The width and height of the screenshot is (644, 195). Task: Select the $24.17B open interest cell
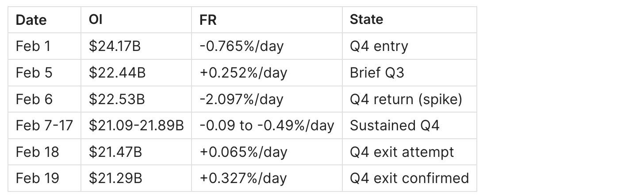pyautogui.click(x=115, y=46)
